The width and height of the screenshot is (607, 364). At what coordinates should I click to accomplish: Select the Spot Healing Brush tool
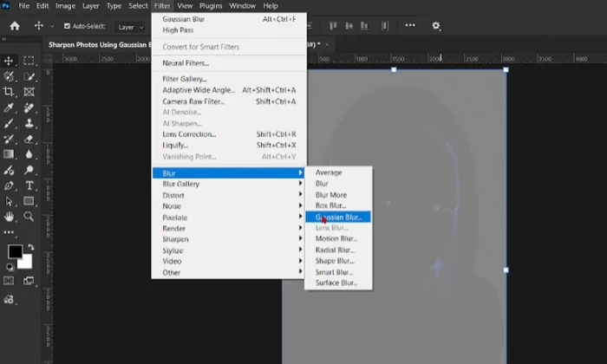pos(29,107)
